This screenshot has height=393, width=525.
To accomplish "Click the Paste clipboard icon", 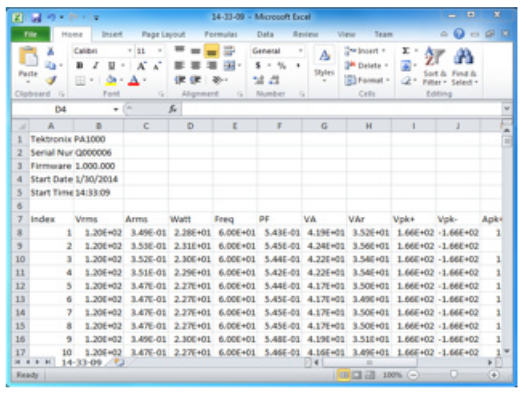I will coord(28,57).
